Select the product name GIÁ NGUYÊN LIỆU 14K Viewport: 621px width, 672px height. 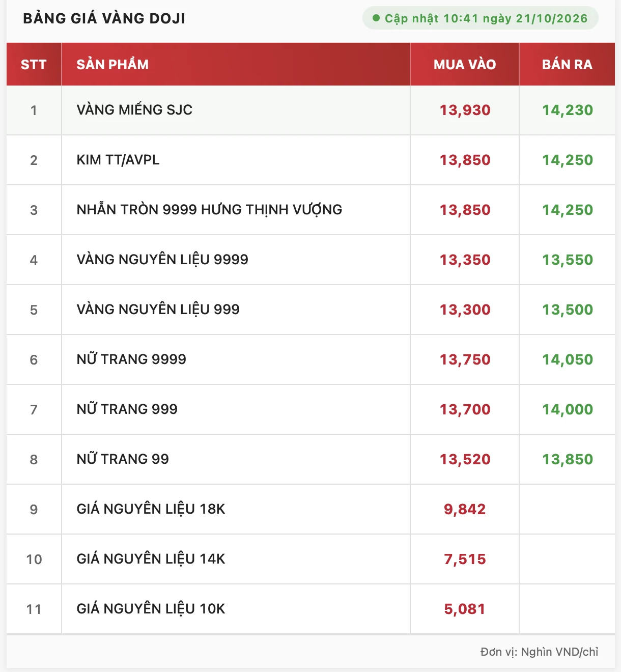coord(151,559)
